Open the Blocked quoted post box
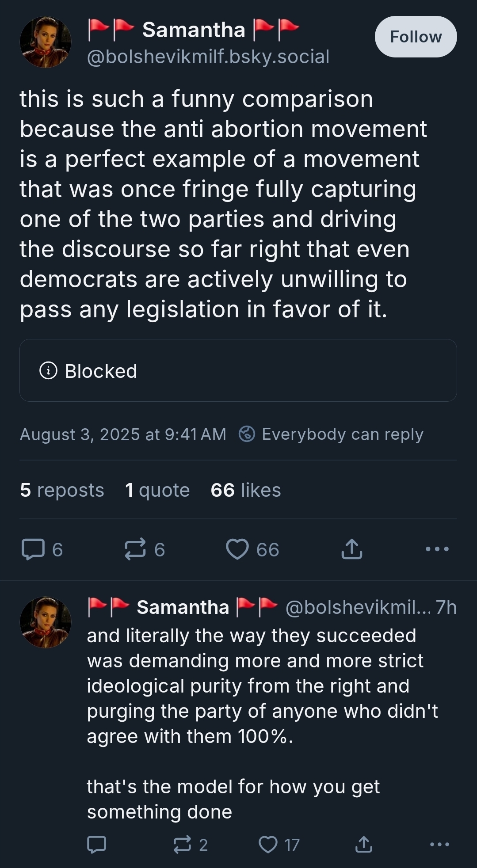The image size is (477, 868). tap(238, 370)
